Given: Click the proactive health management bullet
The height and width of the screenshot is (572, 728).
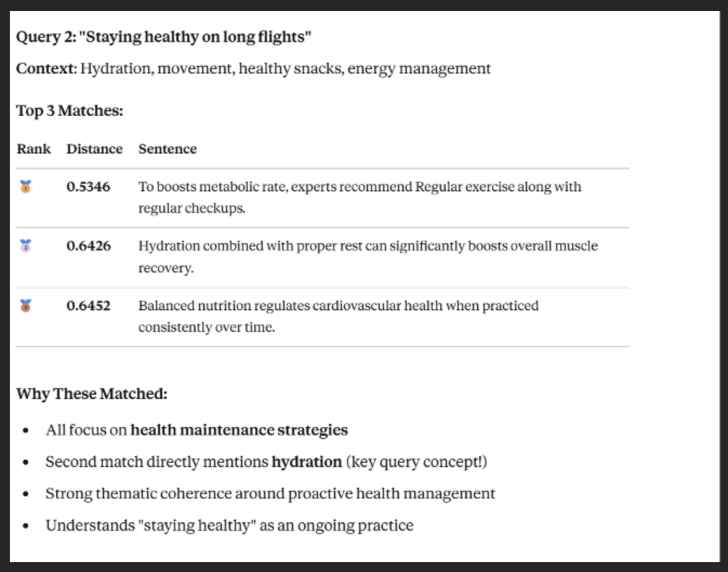Looking at the screenshot, I should [270, 494].
